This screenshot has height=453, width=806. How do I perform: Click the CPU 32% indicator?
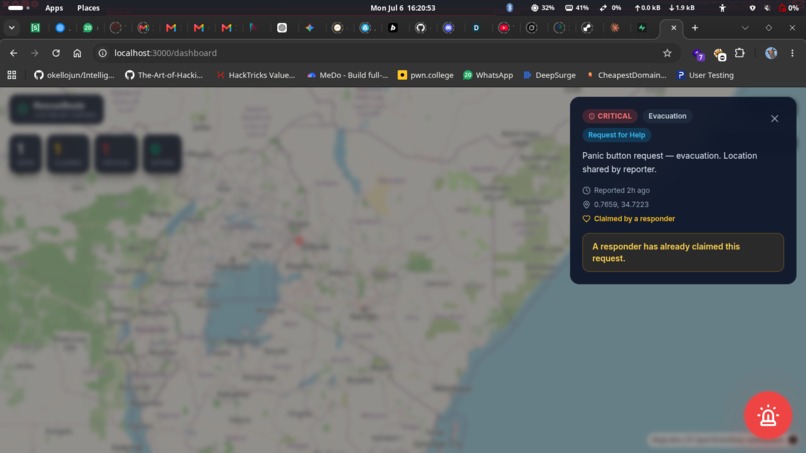[542, 8]
